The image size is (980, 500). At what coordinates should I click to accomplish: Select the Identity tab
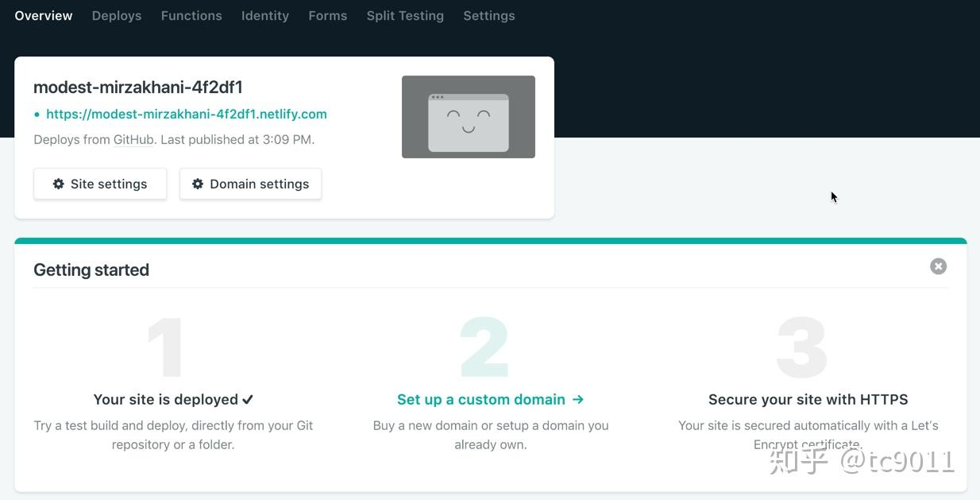coord(265,16)
